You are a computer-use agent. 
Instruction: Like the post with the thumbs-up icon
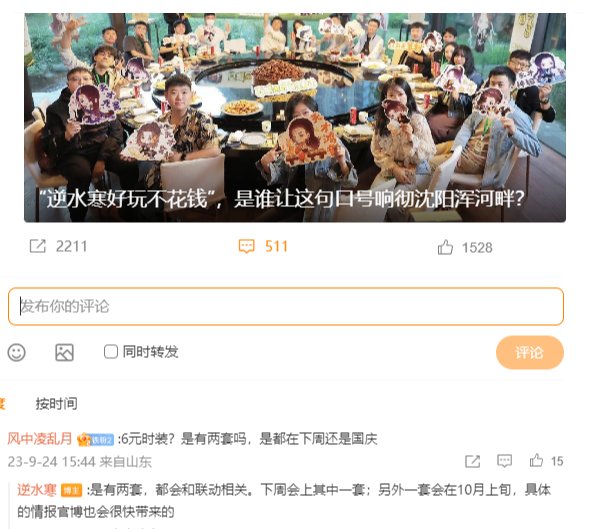point(445,247)
